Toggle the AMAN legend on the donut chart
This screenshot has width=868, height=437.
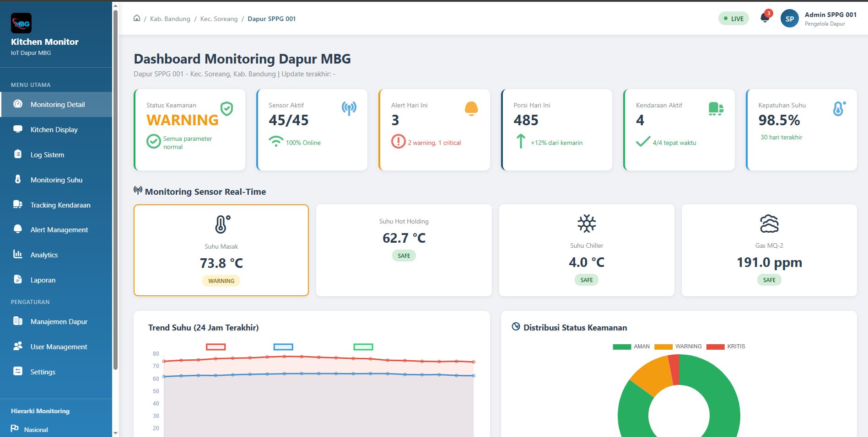[632, 346]
